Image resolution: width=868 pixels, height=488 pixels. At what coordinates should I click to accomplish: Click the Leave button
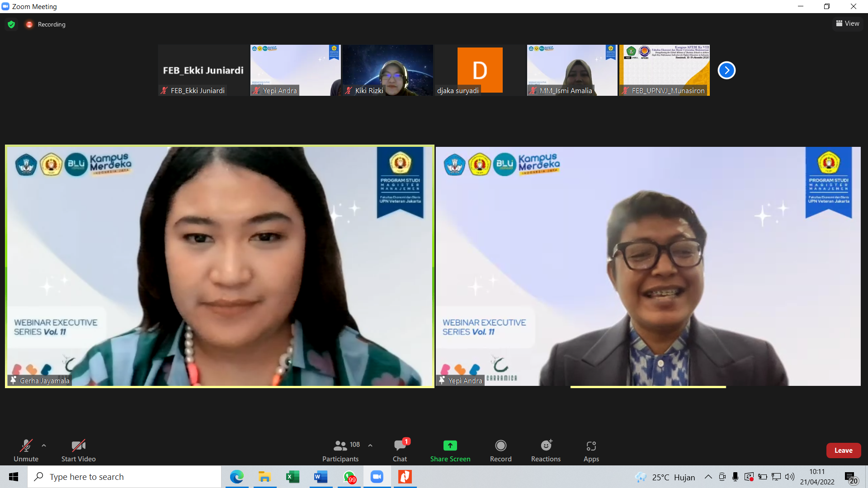pos(844,450)
